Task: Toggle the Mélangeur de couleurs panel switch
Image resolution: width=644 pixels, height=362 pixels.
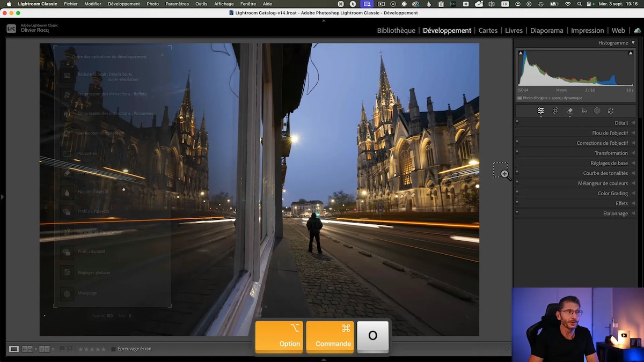Action: pos(517,182)
